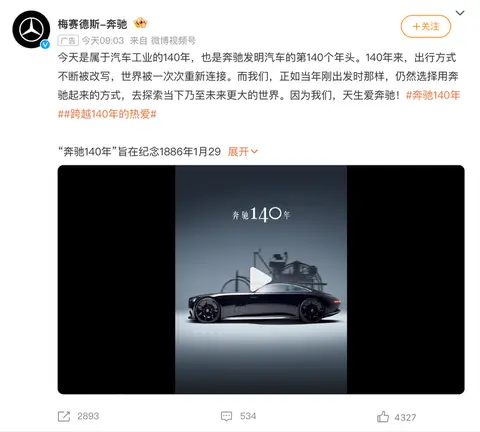Screen dimensions: 480x432
Task: Open post options chevron at top right
Action: (460, 13)
